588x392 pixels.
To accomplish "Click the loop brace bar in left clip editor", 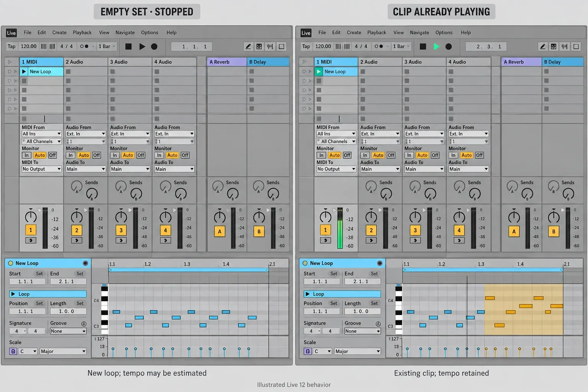I will (188, 270).
